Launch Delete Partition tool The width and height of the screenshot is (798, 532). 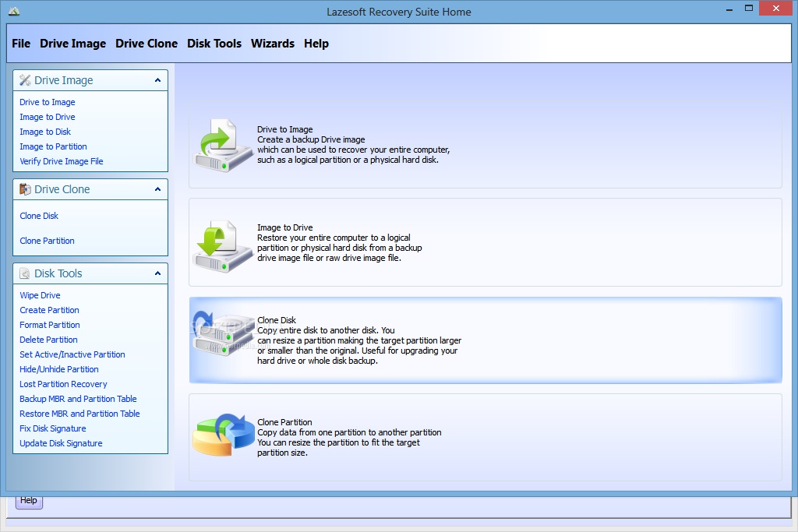coord(49,340)
